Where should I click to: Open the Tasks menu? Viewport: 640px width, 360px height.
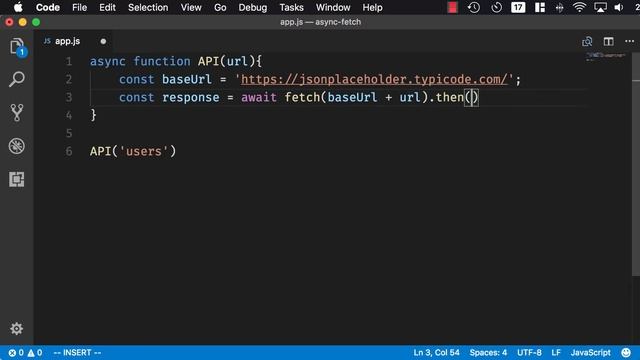point(291,7)
